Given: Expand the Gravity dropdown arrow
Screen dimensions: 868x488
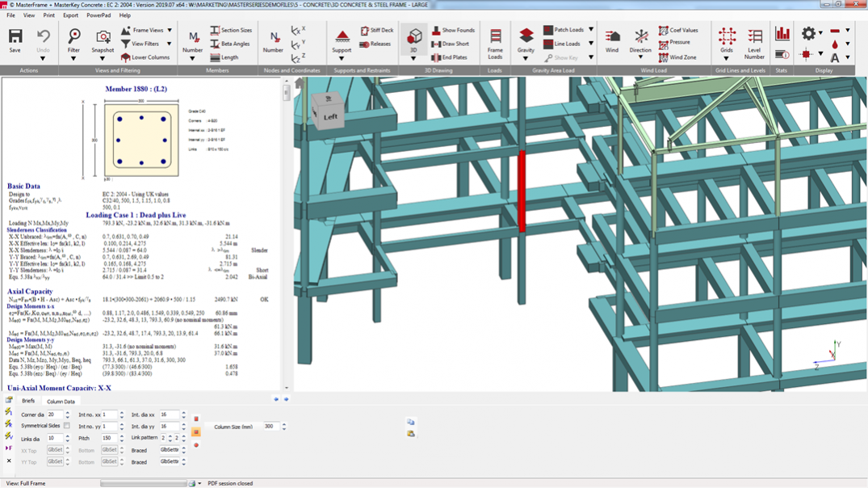Looking at the screenshot, I should click(526, 58).
